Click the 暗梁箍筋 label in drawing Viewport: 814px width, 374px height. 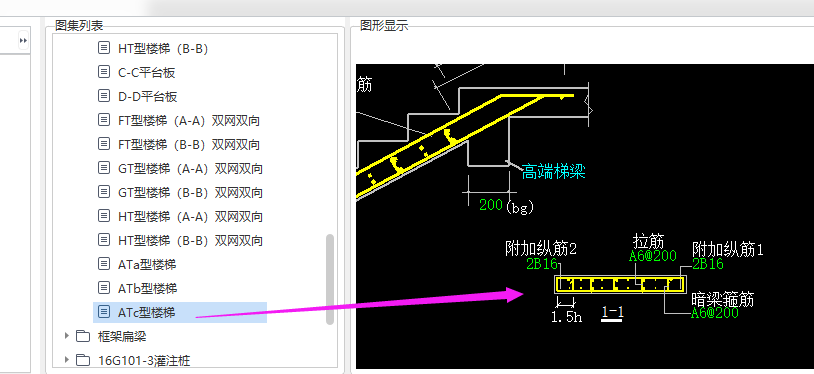coord(723,299)
